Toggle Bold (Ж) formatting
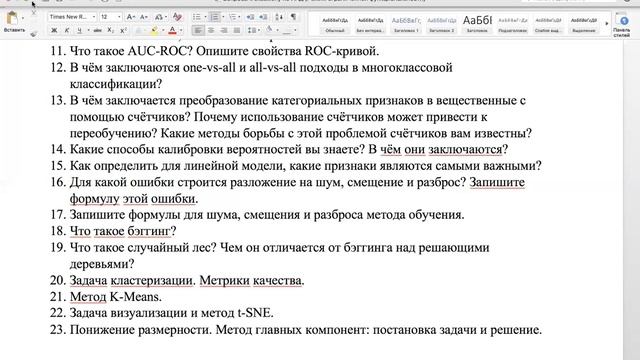Viewport: 640px width, 360px height. (54, 31)
